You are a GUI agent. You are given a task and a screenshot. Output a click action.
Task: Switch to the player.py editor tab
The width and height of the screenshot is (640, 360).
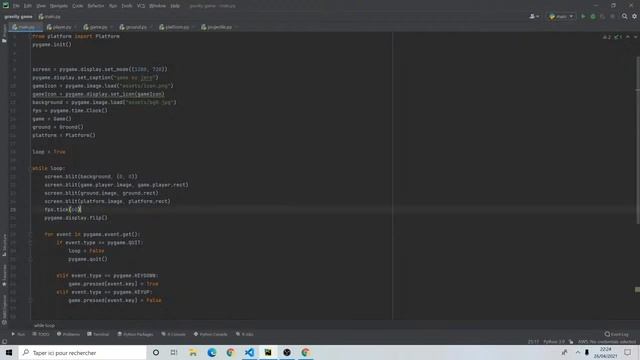[x=61, y=27]
